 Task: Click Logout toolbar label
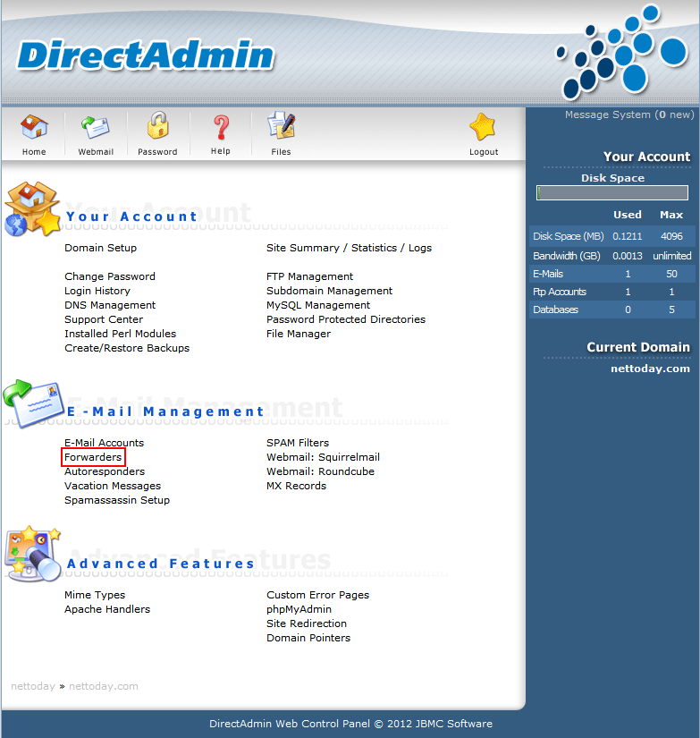(484, 152)
